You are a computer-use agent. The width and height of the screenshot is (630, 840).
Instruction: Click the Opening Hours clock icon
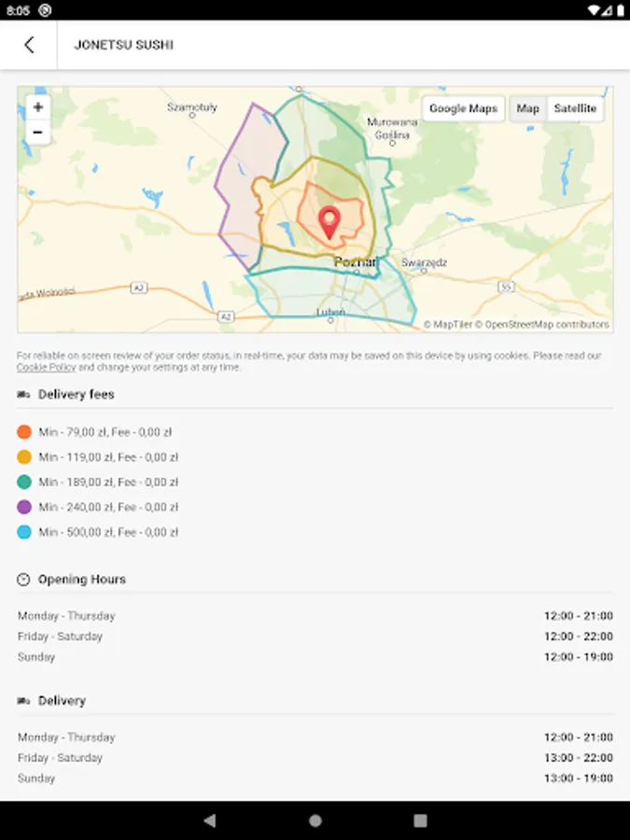pos(23,579)
